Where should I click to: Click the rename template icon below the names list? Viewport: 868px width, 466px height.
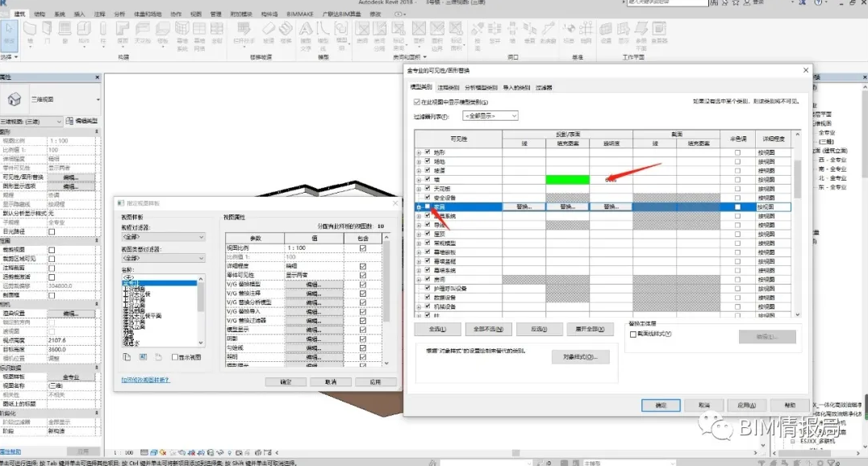(x=143, y=357)
